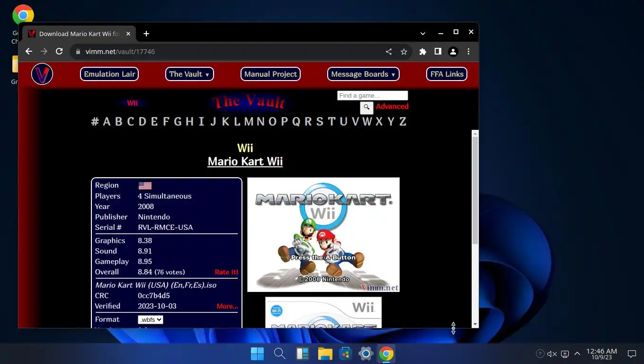Browse games starting with letter Z
This screenshot has width=644, height=364.
click(x=402, y=122)
